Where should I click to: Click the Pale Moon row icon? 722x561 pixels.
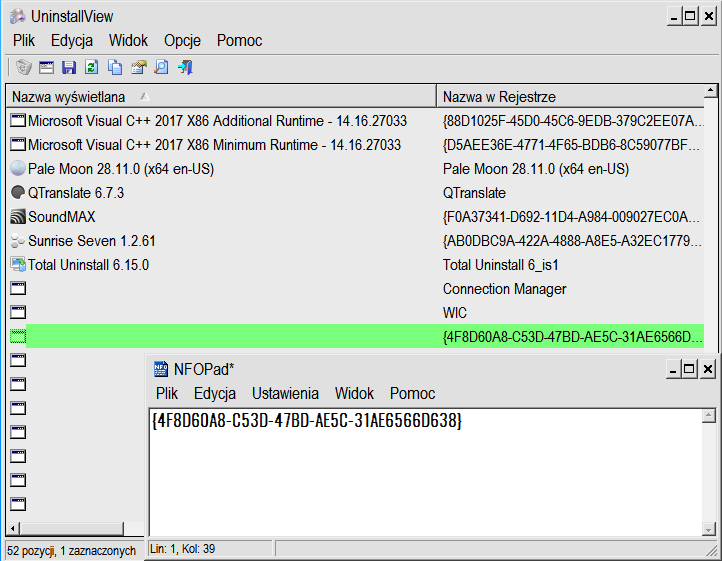pos(18,169)
